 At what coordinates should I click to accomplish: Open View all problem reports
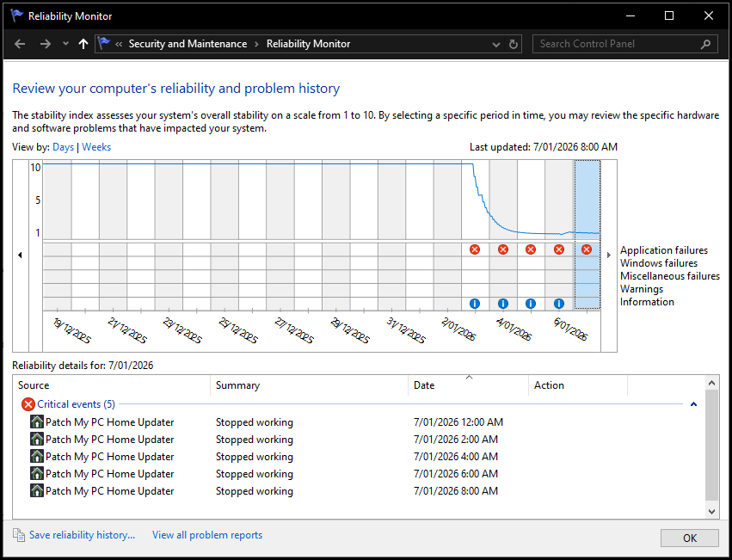click(207, 535)
